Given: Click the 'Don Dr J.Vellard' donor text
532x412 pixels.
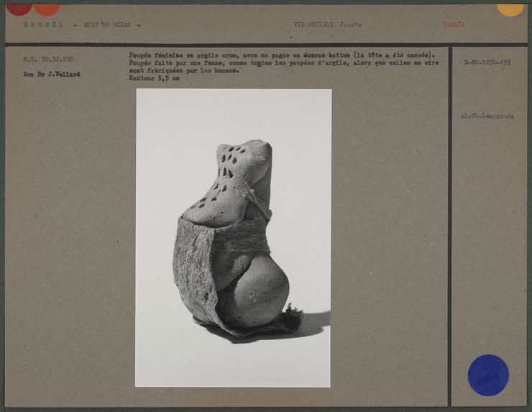Looking at the screenshot, I should (x=52, y=74).
